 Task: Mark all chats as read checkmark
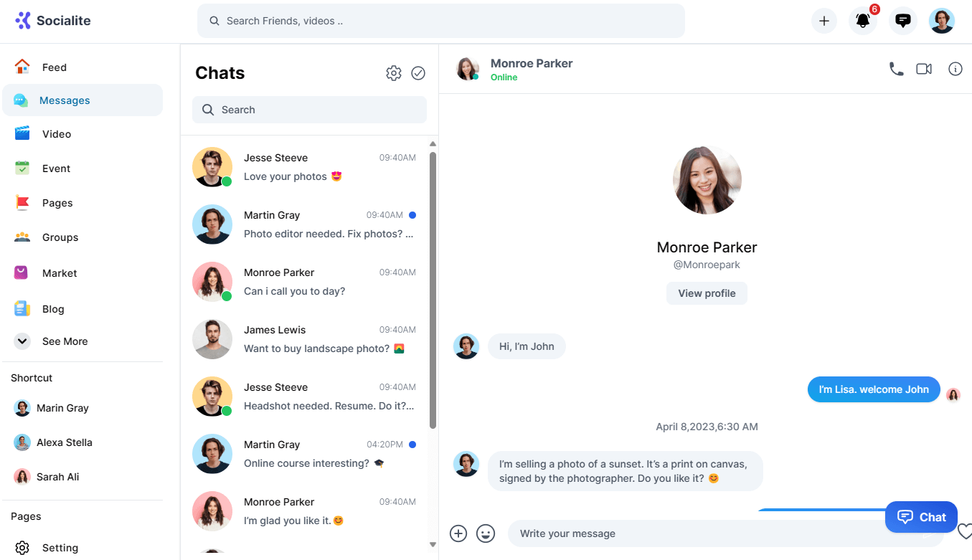(x=418, y=73)
